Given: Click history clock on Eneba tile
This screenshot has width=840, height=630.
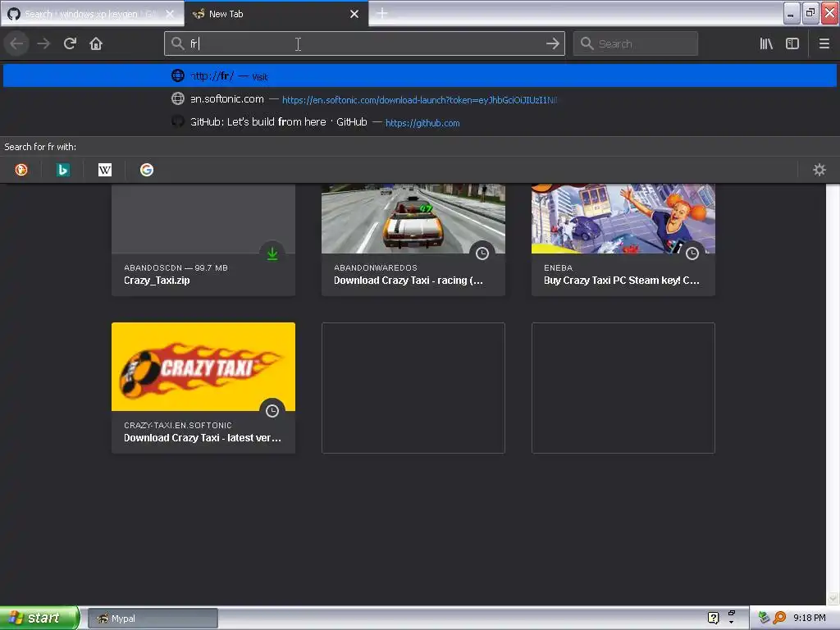Looking at the screenshot, I should 692,253.
